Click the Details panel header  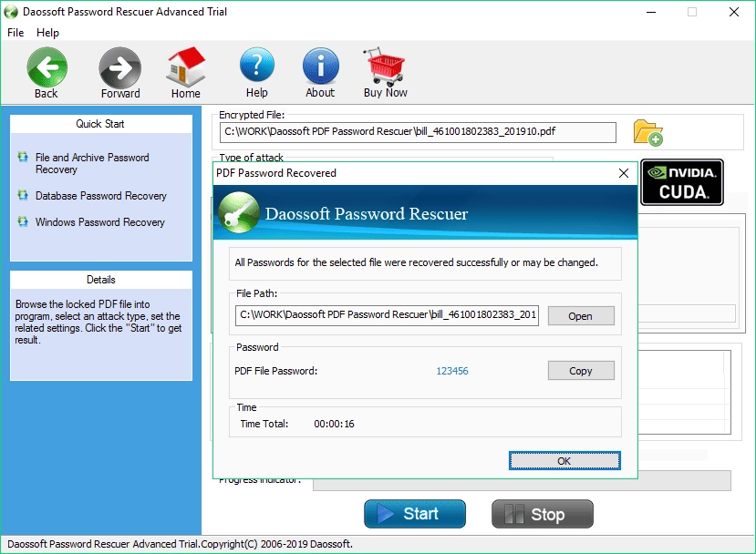pyautogui.click(x=100, y=280)
